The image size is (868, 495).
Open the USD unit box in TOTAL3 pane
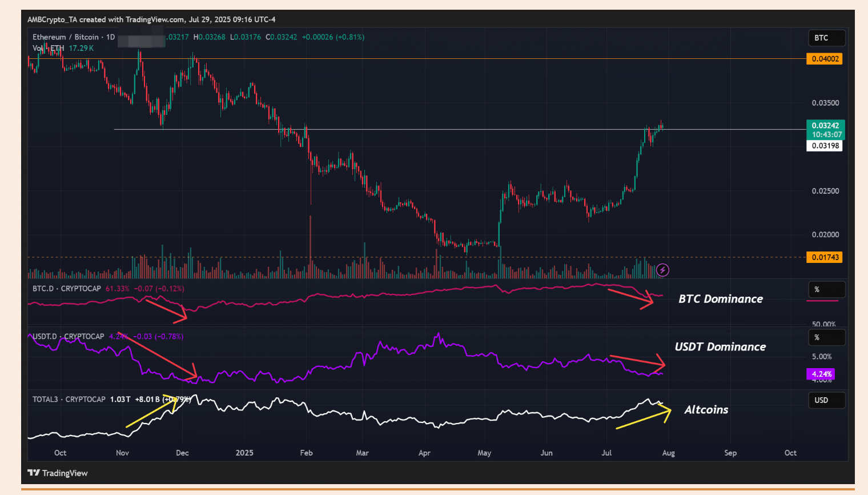click(826, 400)
